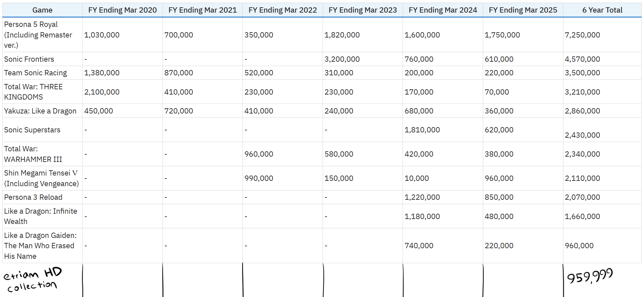644x297 pixels.
Task: Click Sonic Superstars value 1,810,000
Action: click(422, 130)
